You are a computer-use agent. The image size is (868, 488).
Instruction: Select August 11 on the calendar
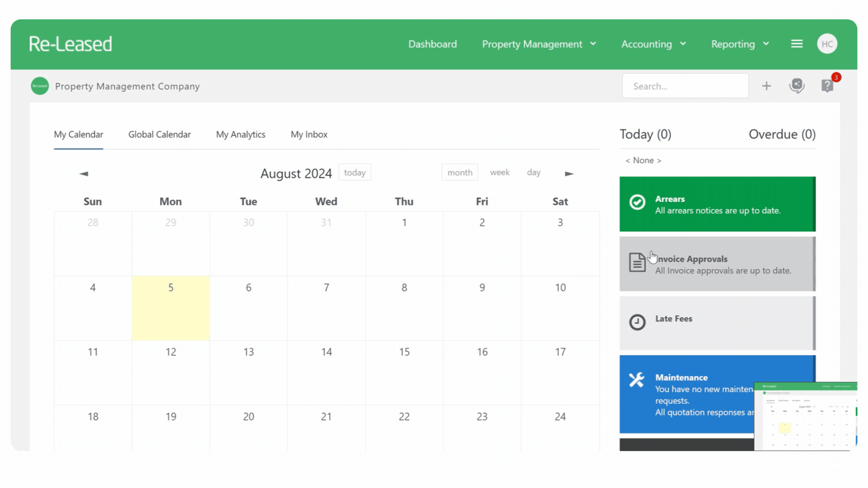click(x=93, y=373)
